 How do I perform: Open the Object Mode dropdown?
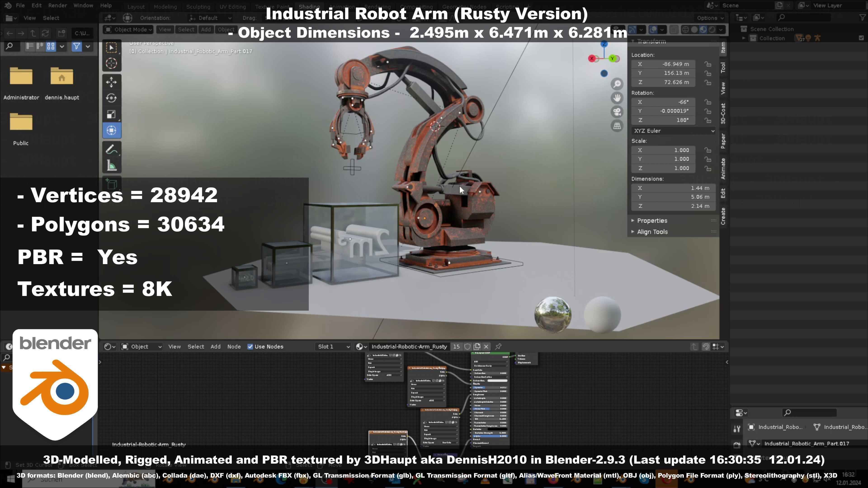[x=128, y=30]
